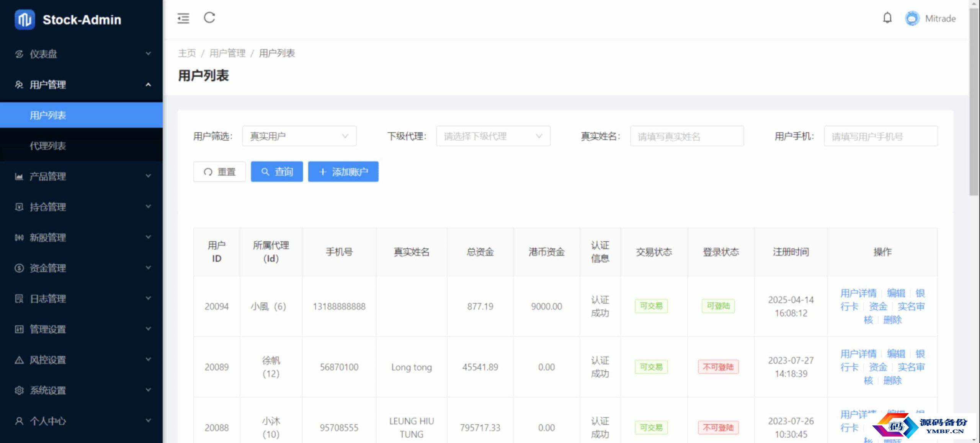
Task: Open the 管理设置 menu item
Action: [x=81, y=329]
